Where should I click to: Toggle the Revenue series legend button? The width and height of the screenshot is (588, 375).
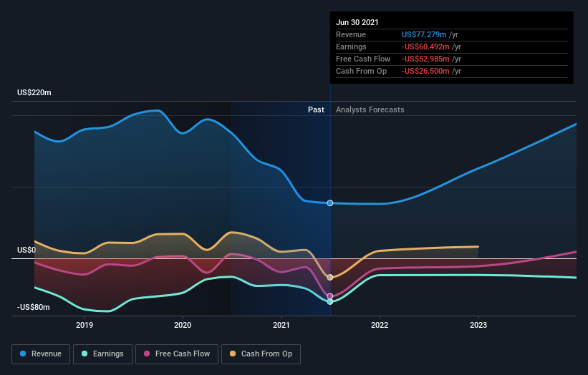[x=41, y=354]
